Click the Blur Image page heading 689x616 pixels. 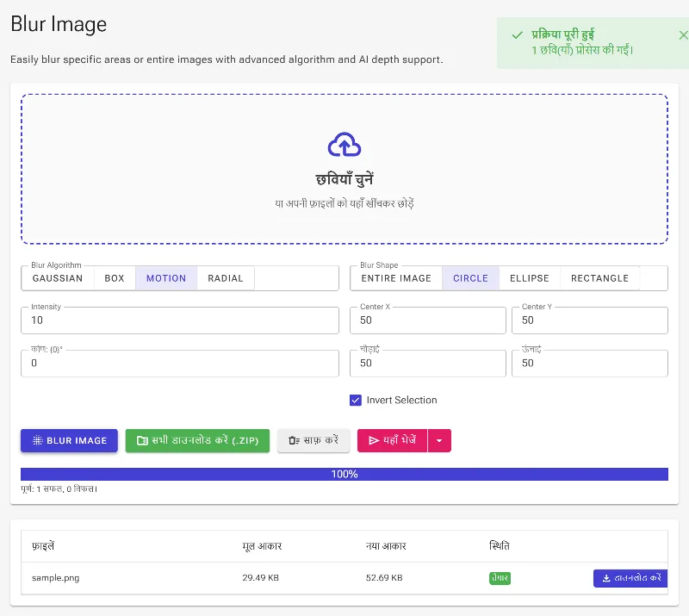point(59,24)
